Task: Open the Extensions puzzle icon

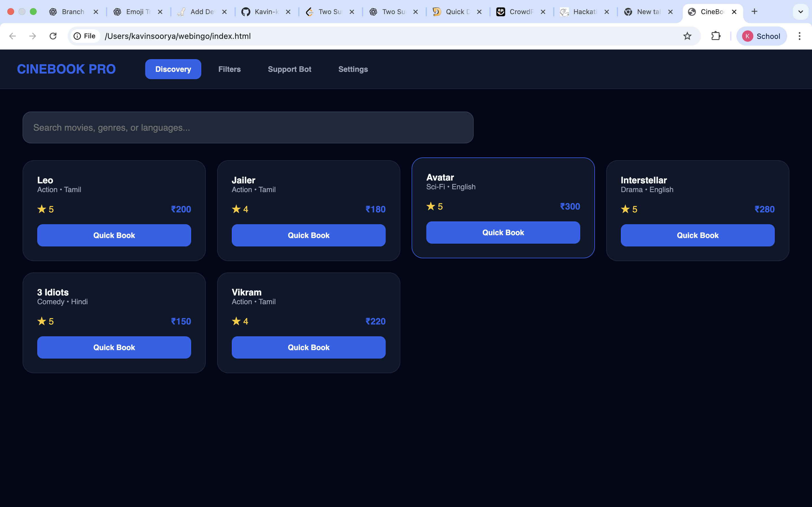Action: [716, 36]
